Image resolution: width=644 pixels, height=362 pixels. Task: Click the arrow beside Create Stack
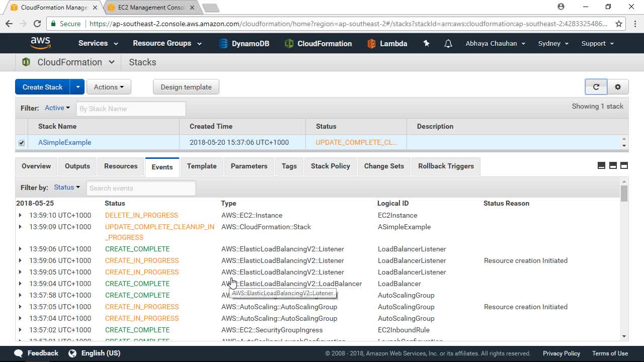click(x=77, y=87)
